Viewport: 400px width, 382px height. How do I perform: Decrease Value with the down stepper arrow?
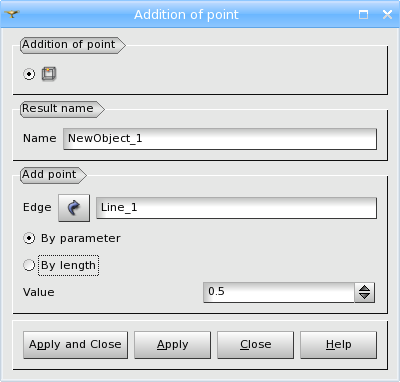click(x=365, y=297)
